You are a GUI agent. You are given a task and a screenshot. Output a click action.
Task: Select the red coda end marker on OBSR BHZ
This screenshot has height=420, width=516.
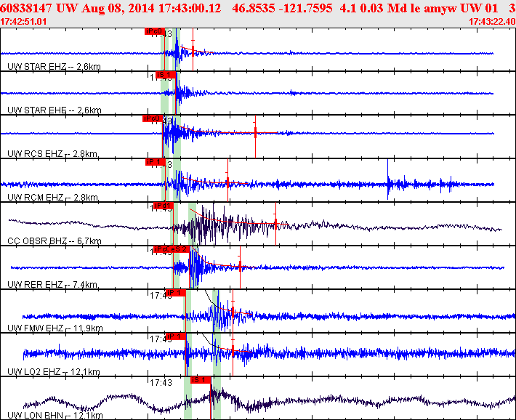pyautogui.click(x=275, y=224)
